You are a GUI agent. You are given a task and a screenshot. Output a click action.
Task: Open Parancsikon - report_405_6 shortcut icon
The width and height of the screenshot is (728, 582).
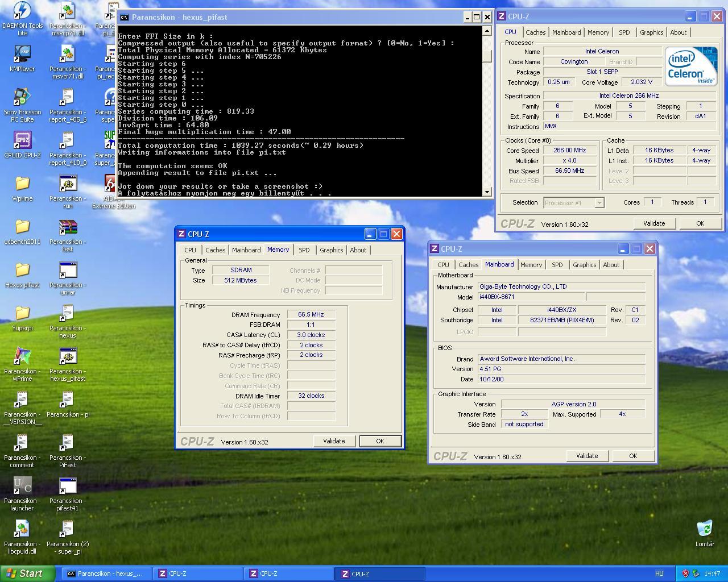[x=68, y=97]
